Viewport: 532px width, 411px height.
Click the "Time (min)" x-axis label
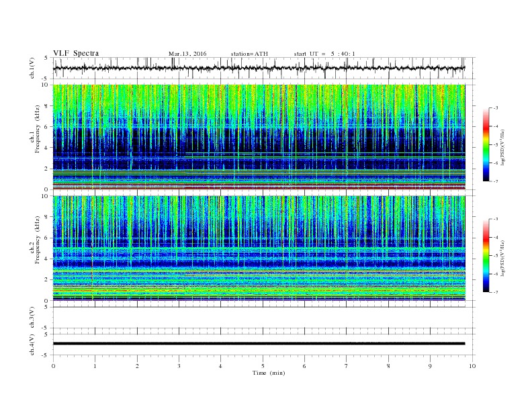pos(269,373)
